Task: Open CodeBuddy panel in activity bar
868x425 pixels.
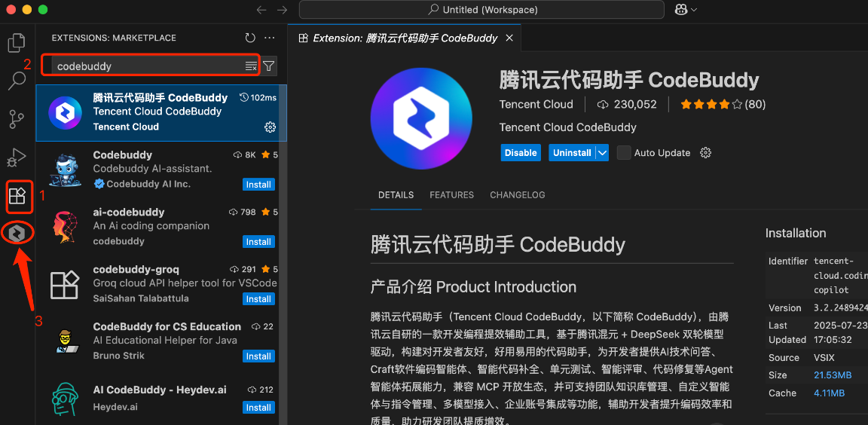Action: [18, 233]
